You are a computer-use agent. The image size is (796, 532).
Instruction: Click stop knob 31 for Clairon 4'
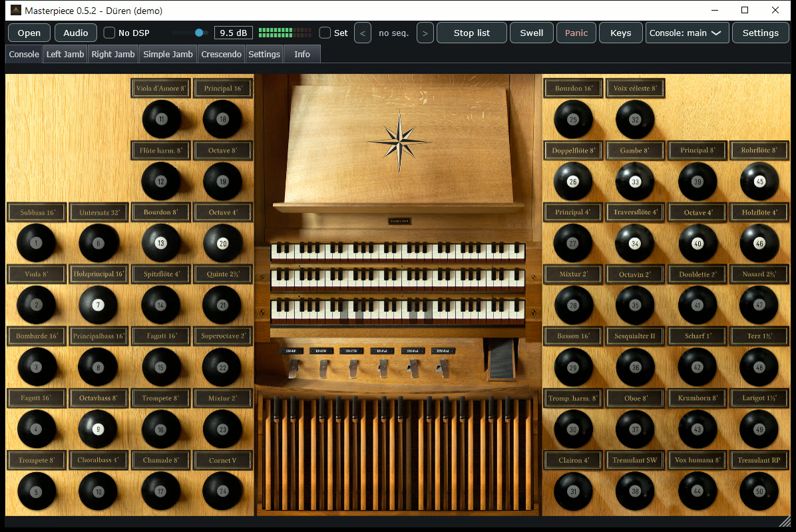(573, 491)
